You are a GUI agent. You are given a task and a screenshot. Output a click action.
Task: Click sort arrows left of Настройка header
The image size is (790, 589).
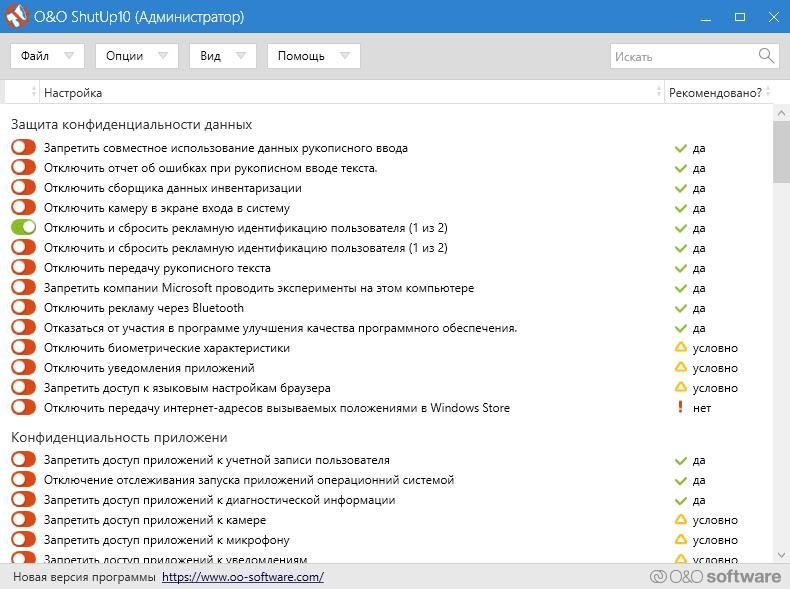34,92
